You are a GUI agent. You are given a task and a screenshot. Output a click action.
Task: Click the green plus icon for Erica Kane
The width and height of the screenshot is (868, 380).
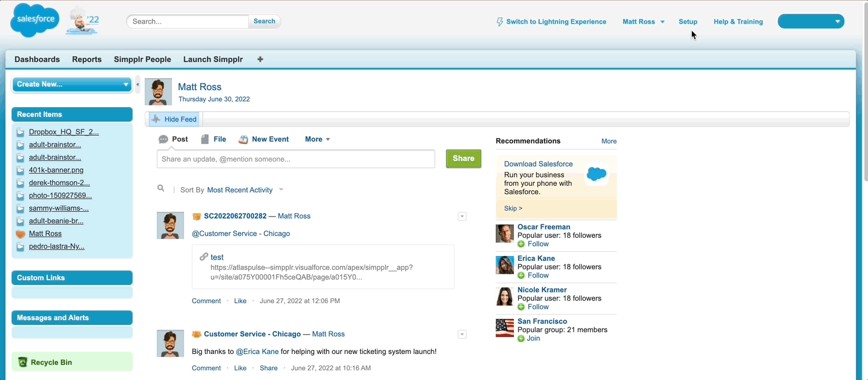point(521,275)
